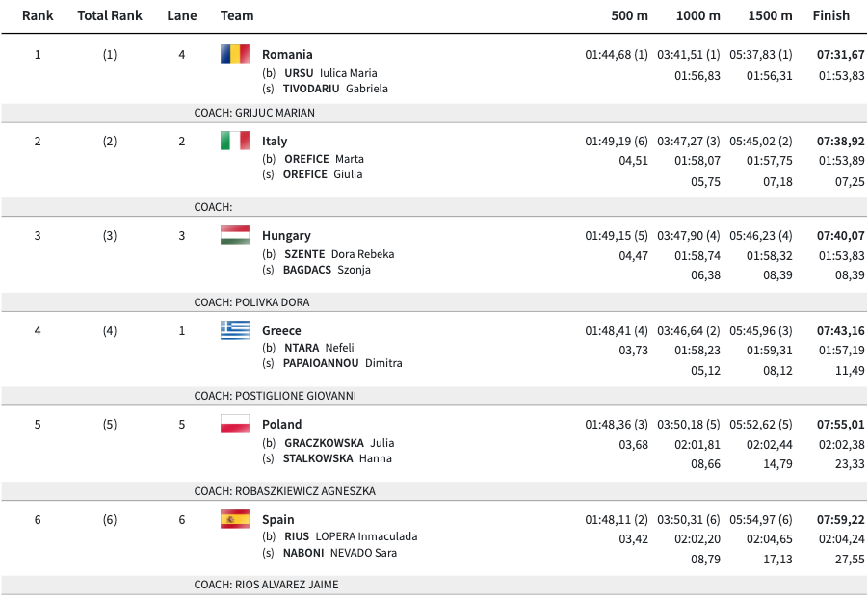
Task: Click the 500 m column header
Action: click(x=629, y=15)
